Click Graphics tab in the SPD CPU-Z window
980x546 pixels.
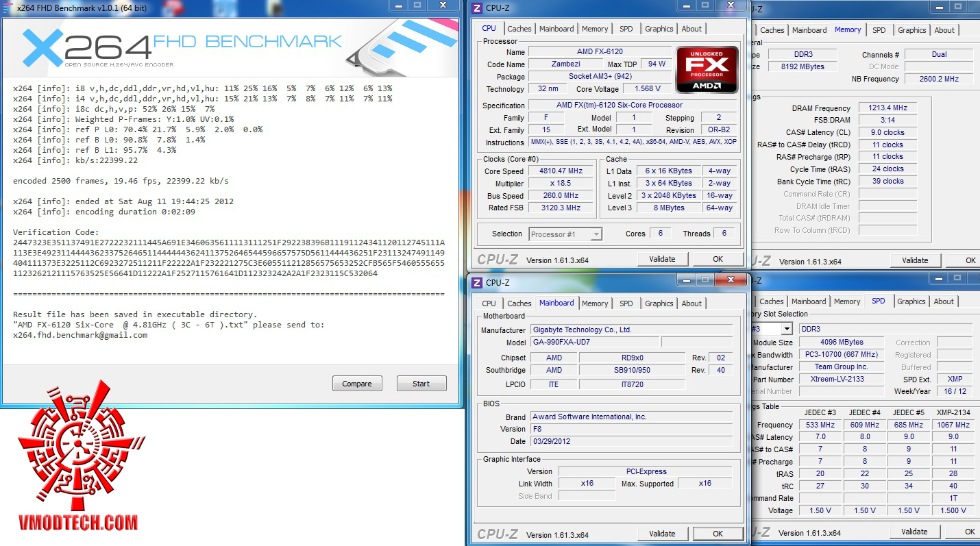click(x=911, y=301)
